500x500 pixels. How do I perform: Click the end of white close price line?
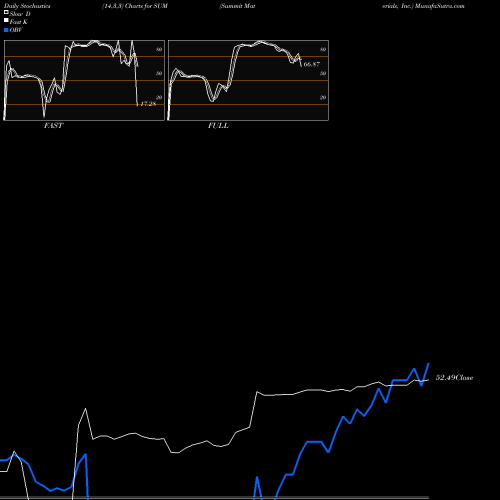point(428,380)
